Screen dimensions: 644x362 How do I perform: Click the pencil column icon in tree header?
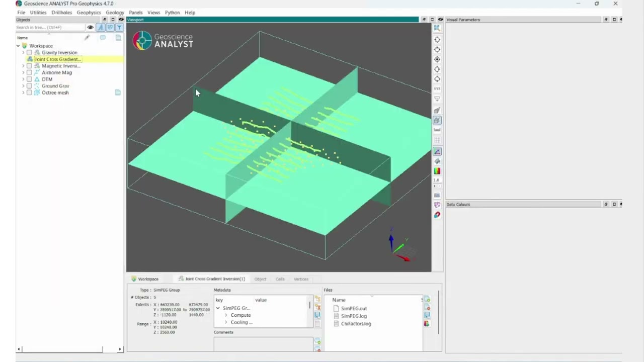click(87, 38)
